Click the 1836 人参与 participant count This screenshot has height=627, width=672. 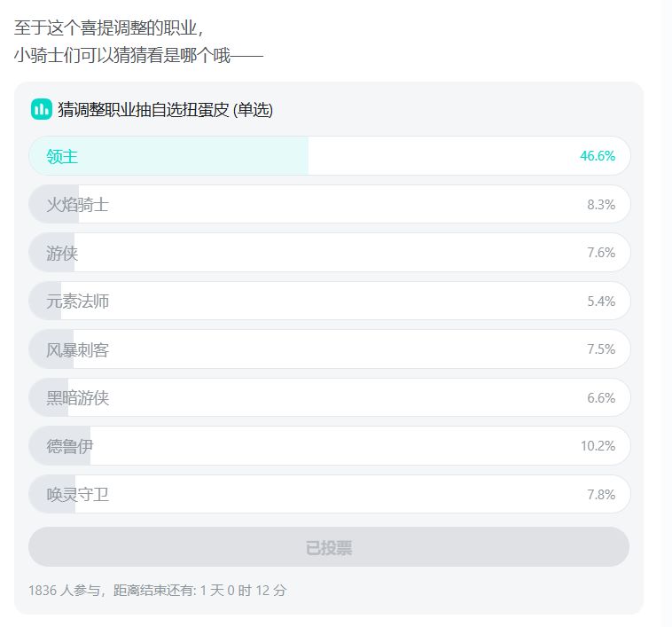[x=66, y=590]
